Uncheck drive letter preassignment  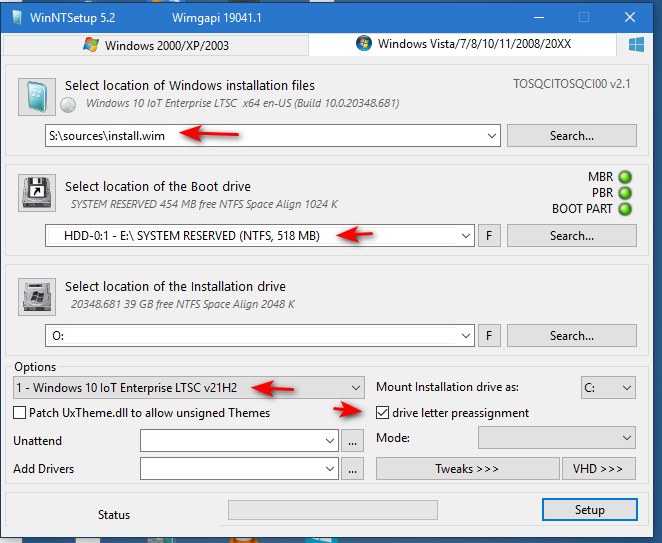point(383,413)
